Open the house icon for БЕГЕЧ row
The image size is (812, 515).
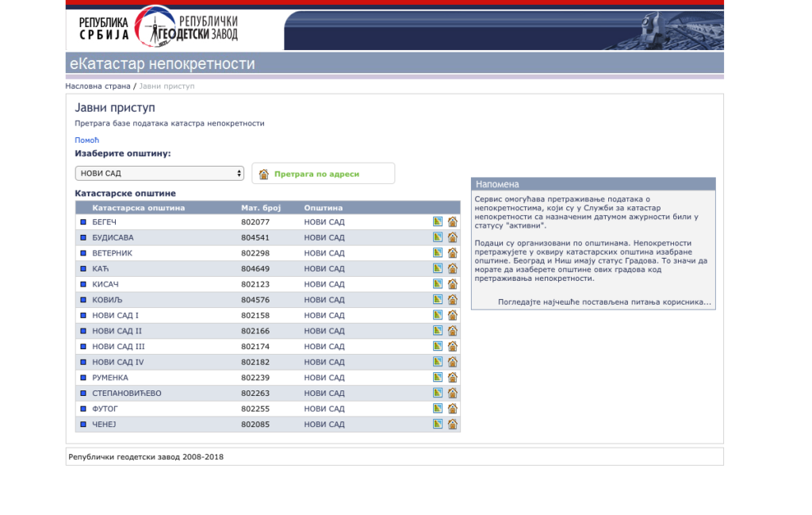453,221
